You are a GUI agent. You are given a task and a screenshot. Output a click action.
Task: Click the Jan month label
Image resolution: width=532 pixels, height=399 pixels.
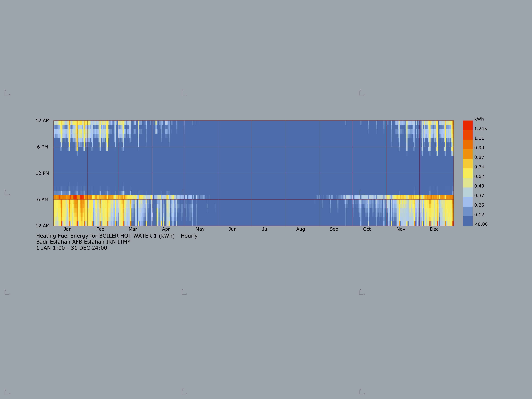(68, 229)
